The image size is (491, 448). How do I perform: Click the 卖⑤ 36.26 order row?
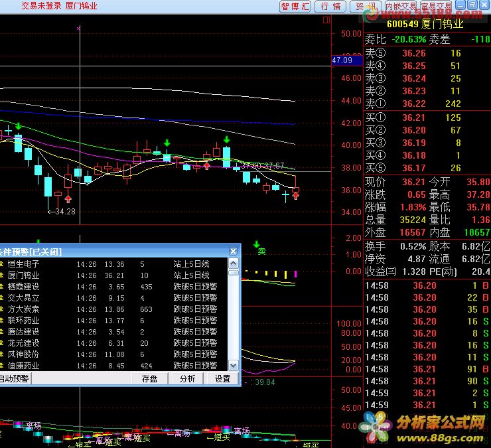427,53
